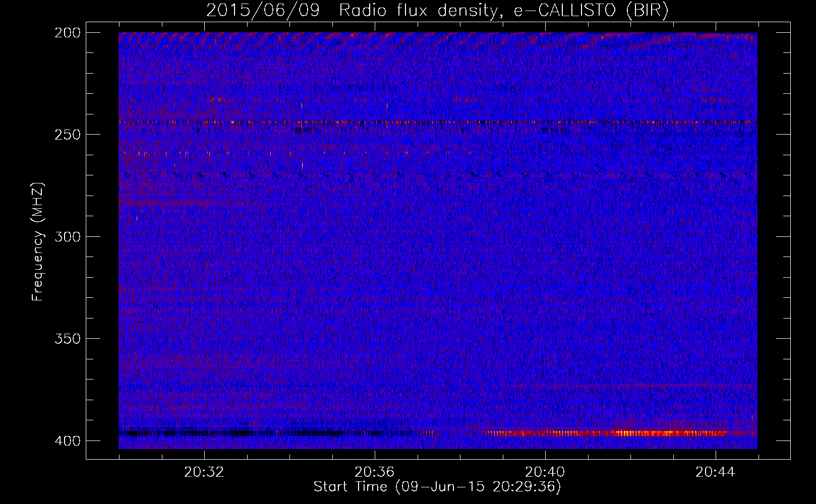Click the 400 frequency tick label
The height and width of the screenshot is (504, 816).
click(x=67, y=441)
